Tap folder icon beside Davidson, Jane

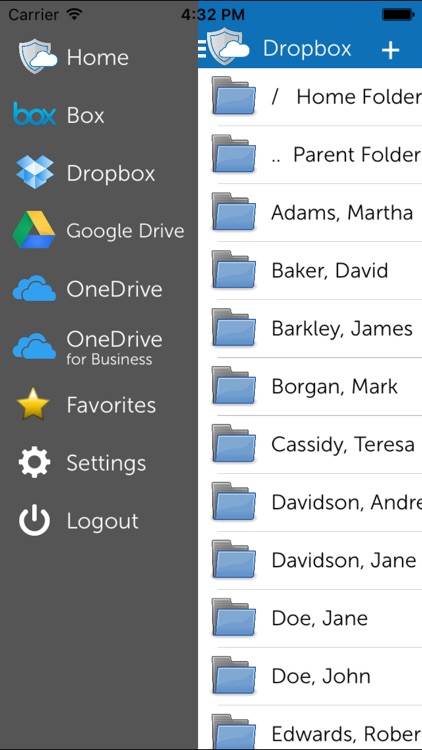click(x=234, y=560)
